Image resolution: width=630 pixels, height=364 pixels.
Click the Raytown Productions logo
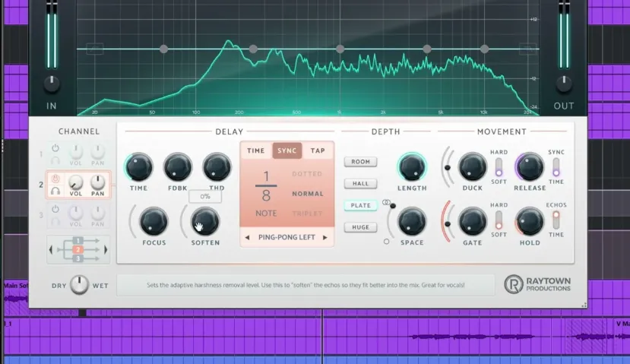[537, 284]
